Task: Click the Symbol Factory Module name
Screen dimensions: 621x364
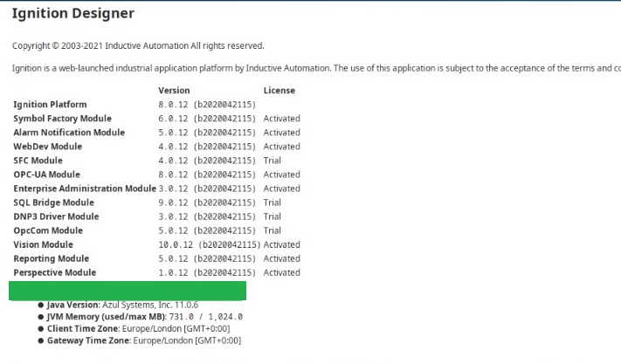Action: click(63, 119)
